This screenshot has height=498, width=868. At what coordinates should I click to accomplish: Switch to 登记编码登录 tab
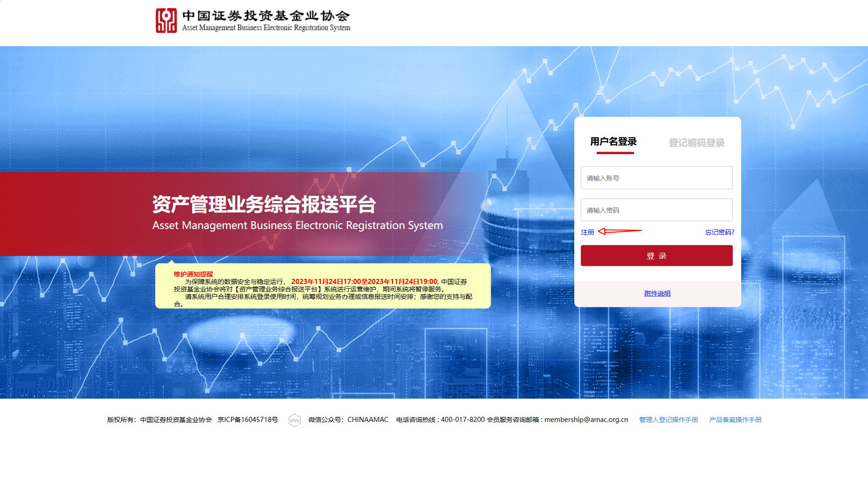(x=696, y=143)
